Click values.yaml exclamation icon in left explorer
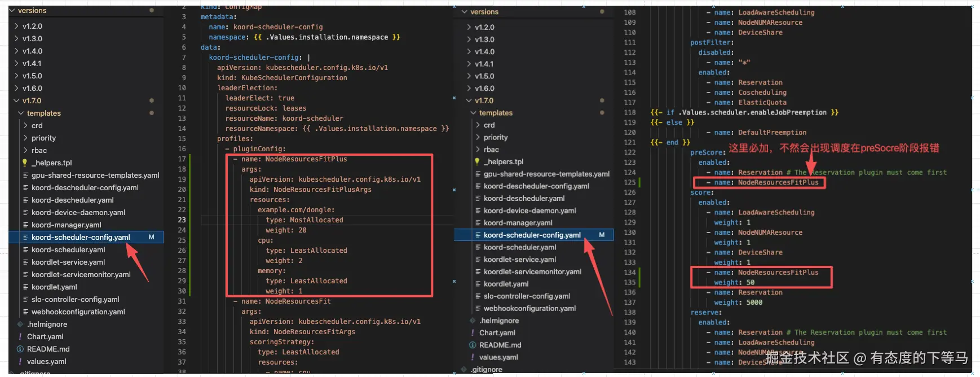The height and width of the screenshot is (377, 980). [x=20, y=361]
